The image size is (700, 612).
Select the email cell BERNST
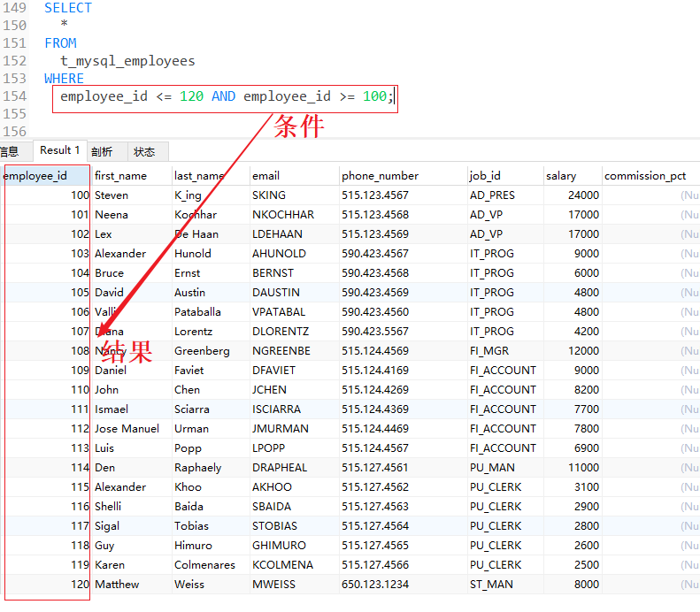pyautogui.click(x=294, y=273)
